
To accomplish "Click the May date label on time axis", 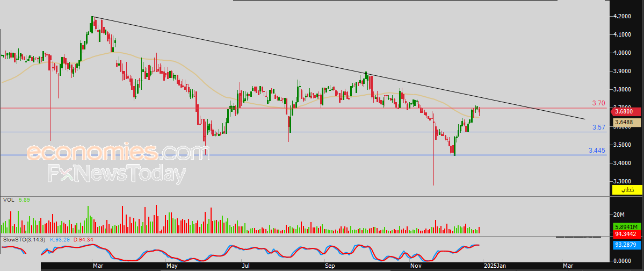I will (x=172, y=266).
